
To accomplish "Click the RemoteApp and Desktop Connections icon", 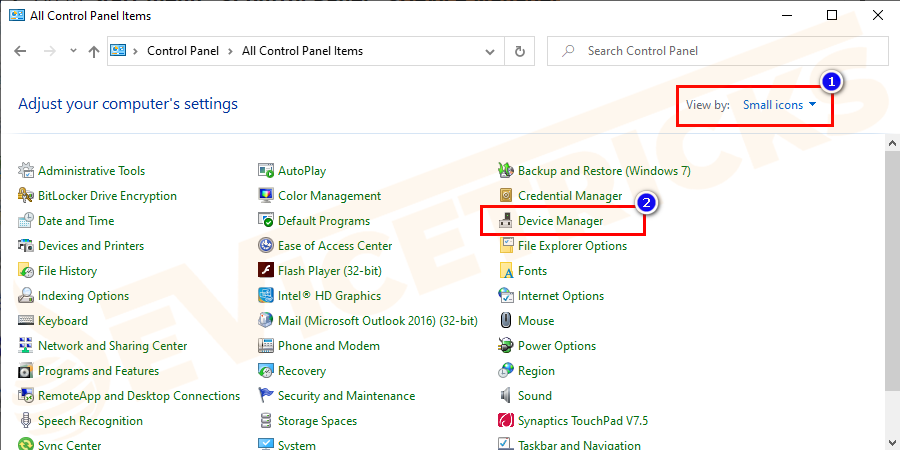I will click(26, 395).
